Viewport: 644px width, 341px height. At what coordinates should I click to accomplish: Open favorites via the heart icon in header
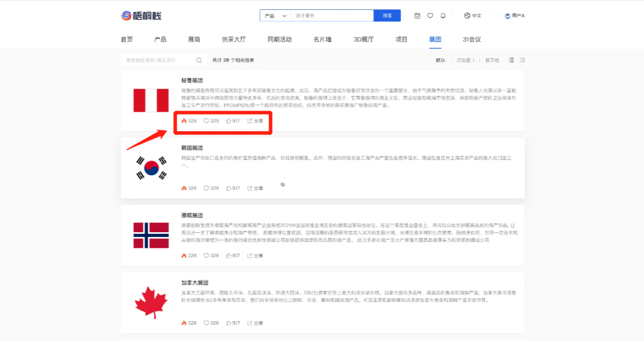(x=430, y=16)
